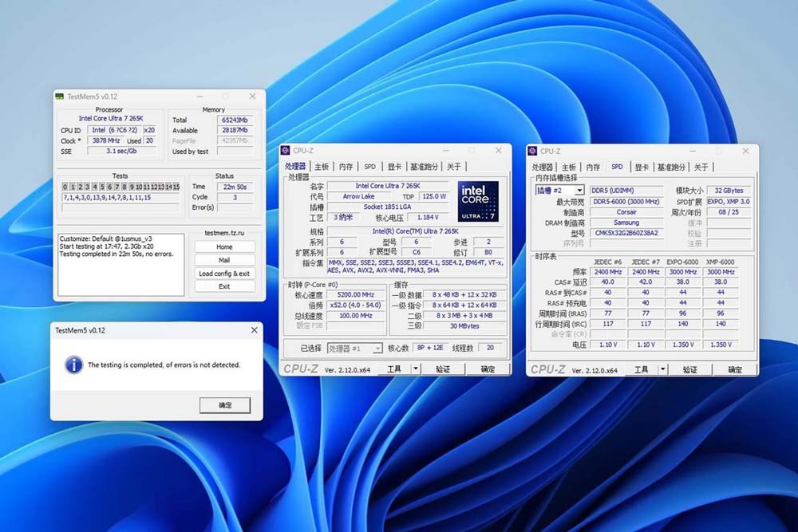The width and height of the screenshot is (798, 532).
Task: Click 确定 button in left CPU-Z window
Action: click(488, 368)
